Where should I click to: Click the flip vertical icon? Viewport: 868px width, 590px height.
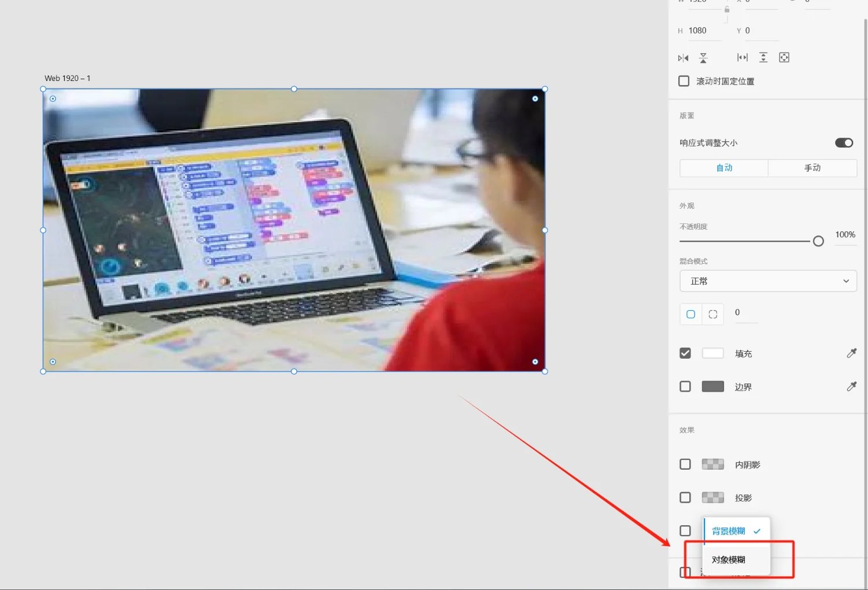coord(703,58)
